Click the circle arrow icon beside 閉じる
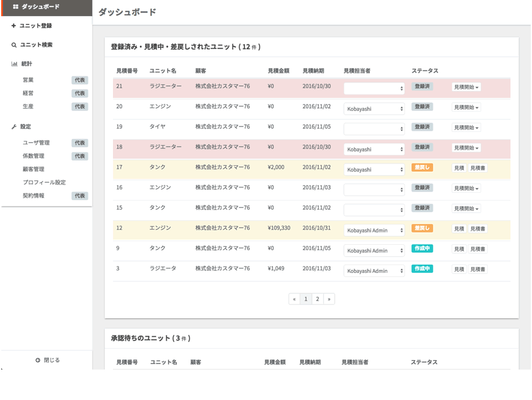Screen dimensions: 532x400 38,360
